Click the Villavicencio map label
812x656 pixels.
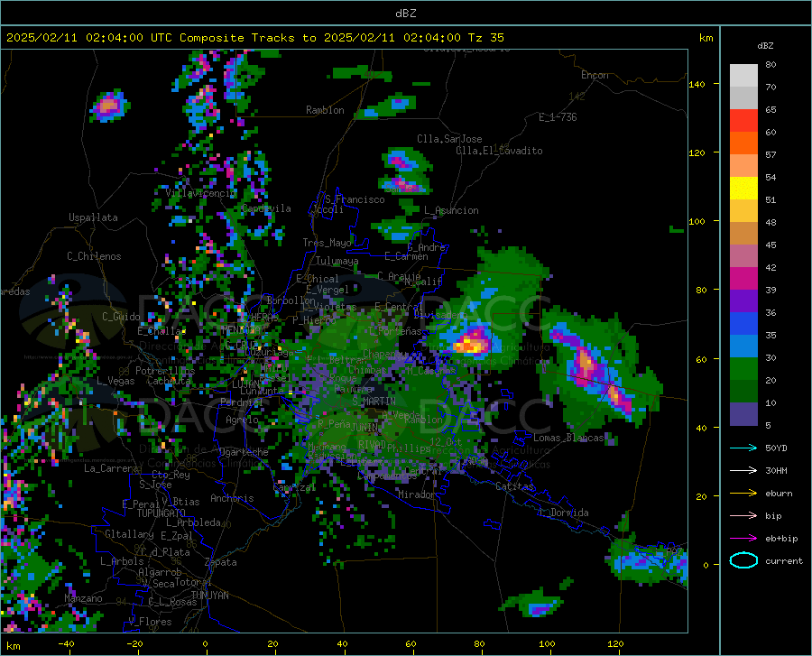[200, 193]
